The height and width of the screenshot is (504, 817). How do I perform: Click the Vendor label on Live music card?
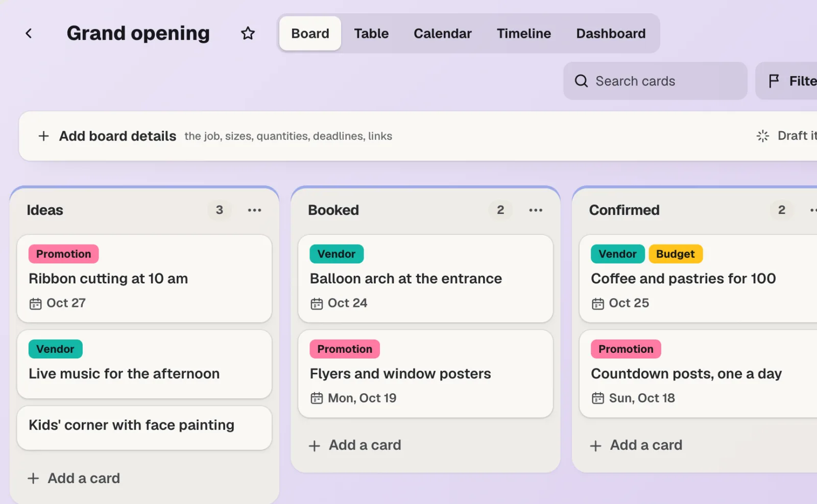[55, 349]
